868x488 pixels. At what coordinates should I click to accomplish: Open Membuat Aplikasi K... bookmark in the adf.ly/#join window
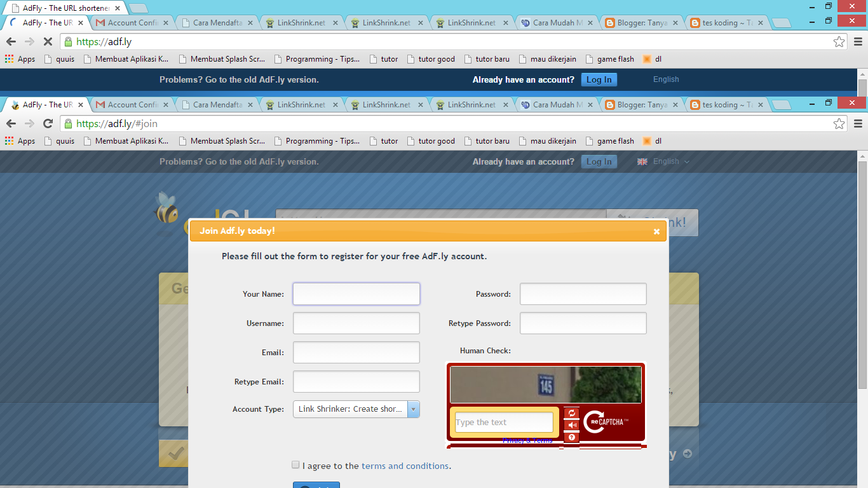click(x=125, y=141)
